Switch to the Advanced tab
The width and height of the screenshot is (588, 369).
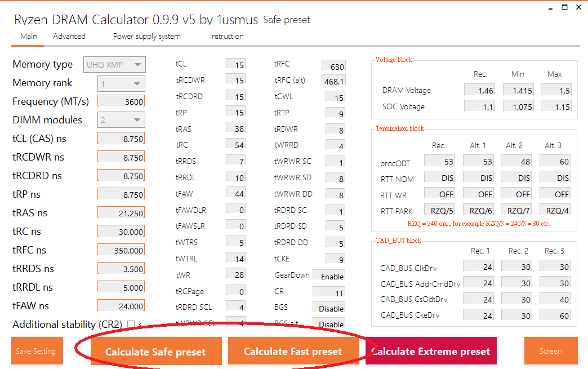pyautogui.click(x=69, y=37)
